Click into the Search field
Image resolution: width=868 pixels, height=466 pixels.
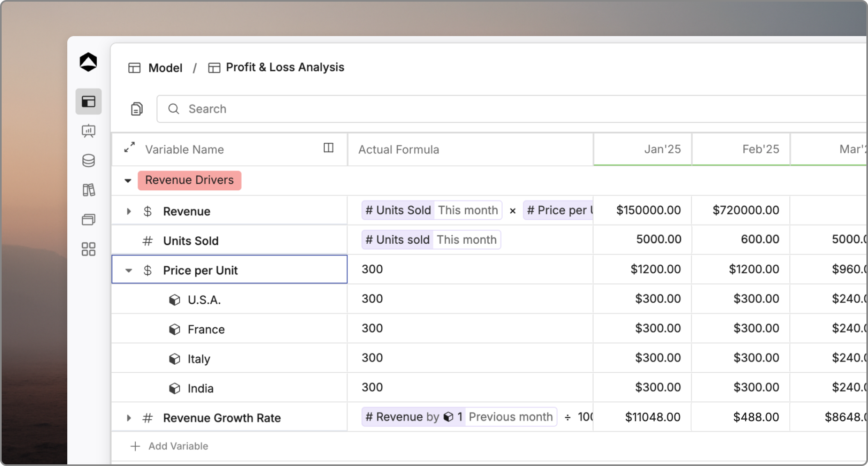tap(512, 109)
